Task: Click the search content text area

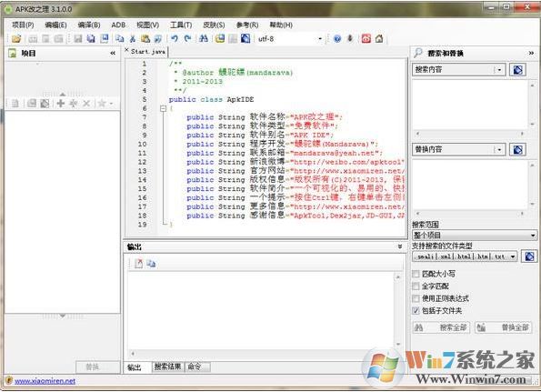Action: coord(470,105)
